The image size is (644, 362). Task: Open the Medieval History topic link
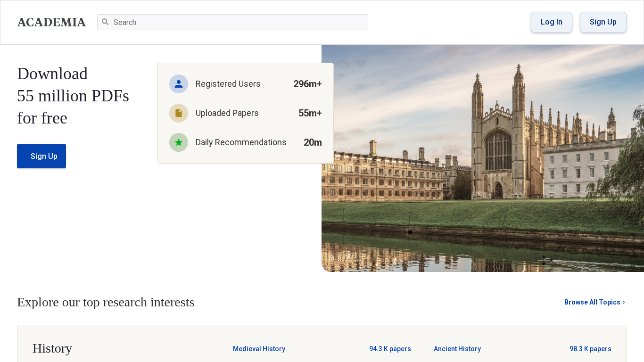pos(259,349)
